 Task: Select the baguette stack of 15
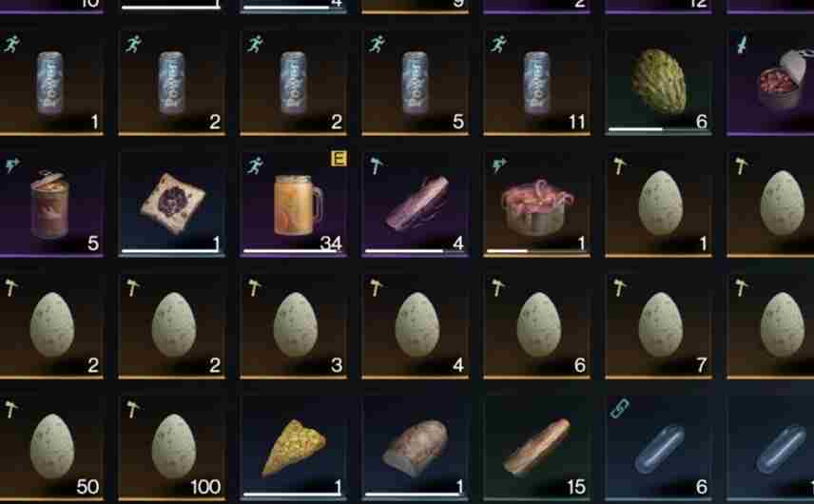(x=536, y=448)
